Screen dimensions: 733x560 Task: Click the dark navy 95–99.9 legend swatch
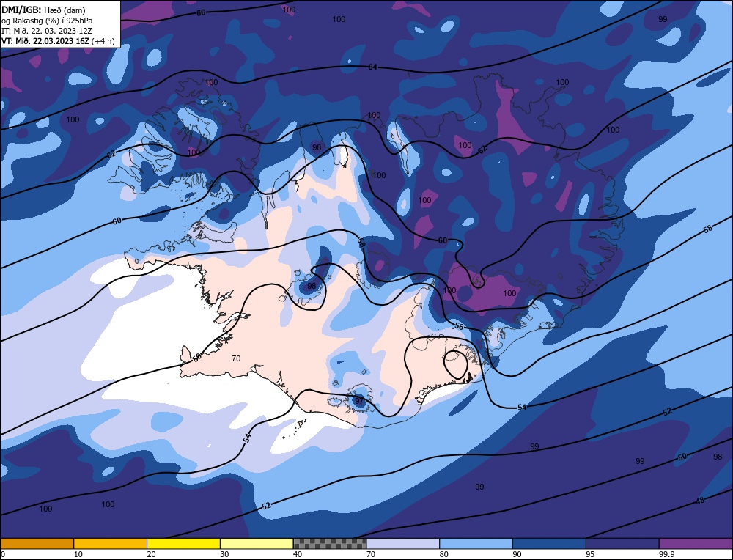click(x=622, y=543)
